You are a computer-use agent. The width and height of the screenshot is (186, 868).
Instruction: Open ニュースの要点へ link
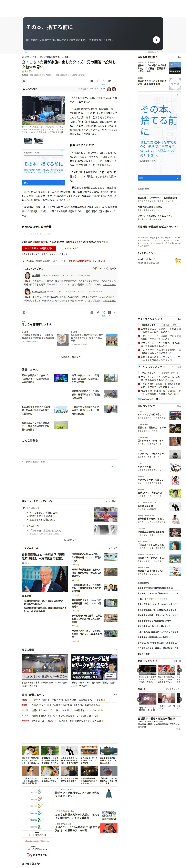pos(110,501)
